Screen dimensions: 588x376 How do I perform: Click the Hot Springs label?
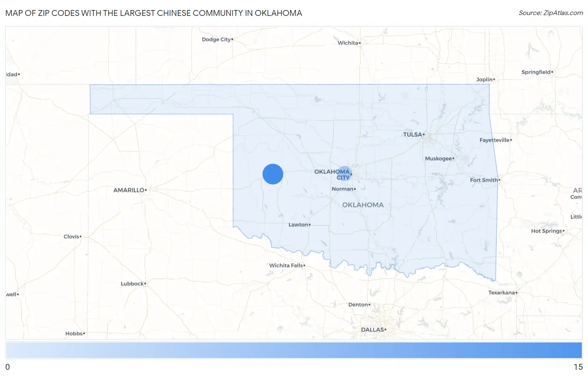pos(546,231)
